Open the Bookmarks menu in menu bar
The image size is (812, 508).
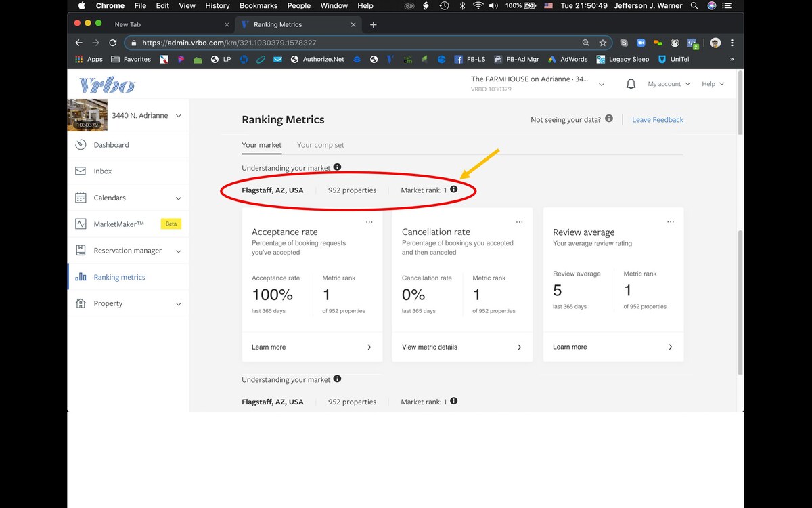click(258, 5)
